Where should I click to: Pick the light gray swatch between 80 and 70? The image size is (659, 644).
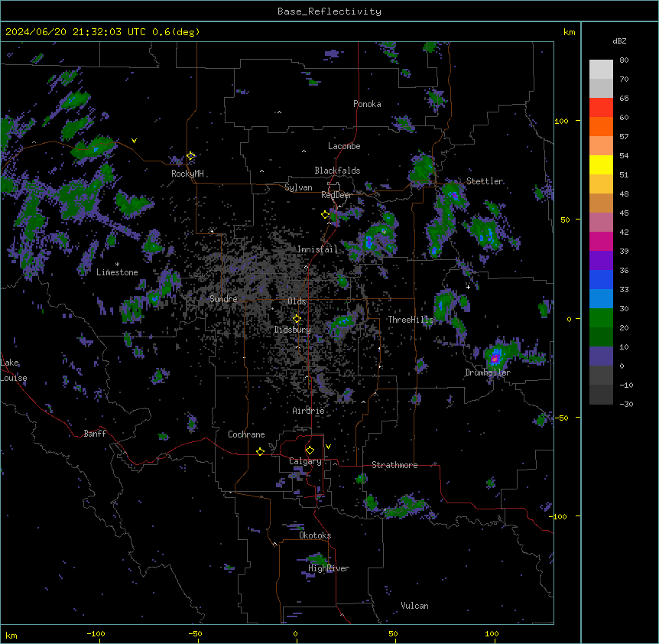point(601,70)
